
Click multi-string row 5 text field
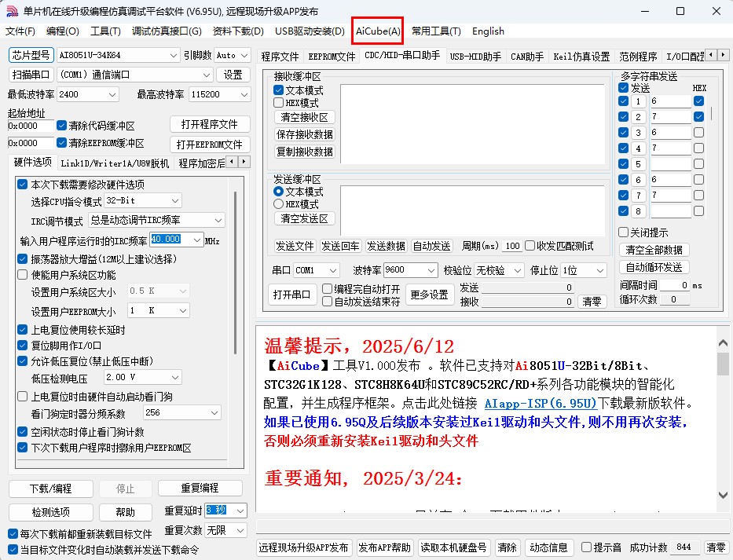tap(670, 164)
